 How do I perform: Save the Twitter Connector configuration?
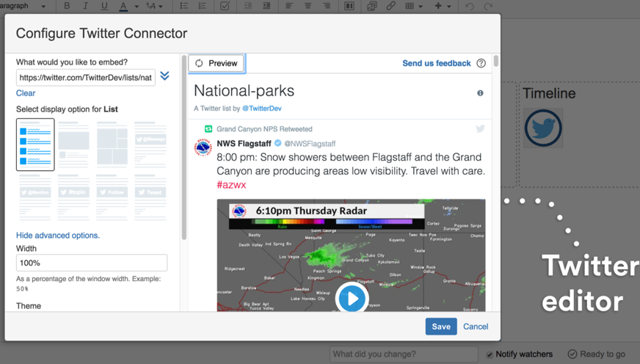[440, 327]
